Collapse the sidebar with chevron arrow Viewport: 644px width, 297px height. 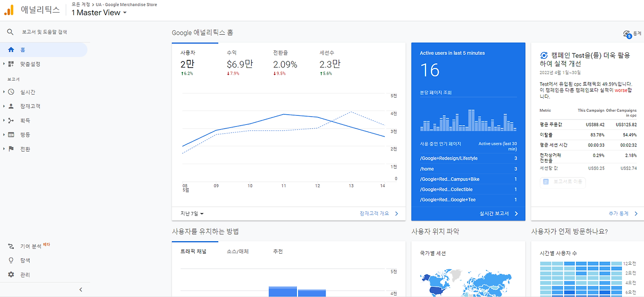(x=81, y=289)
